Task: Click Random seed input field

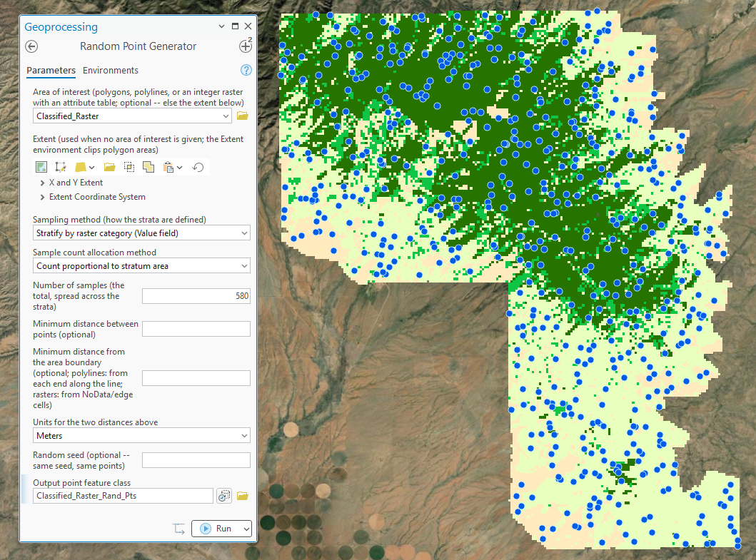Action: 196,459
